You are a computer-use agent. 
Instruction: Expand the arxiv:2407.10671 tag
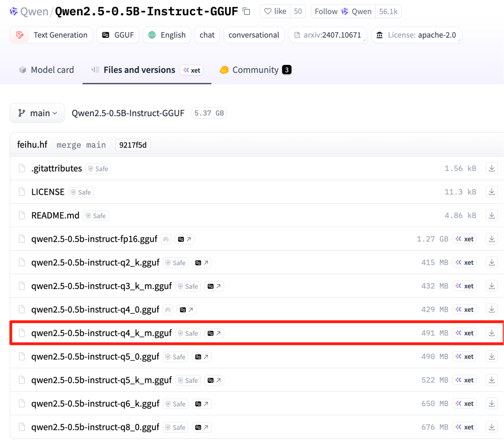(x=328, y=35)
